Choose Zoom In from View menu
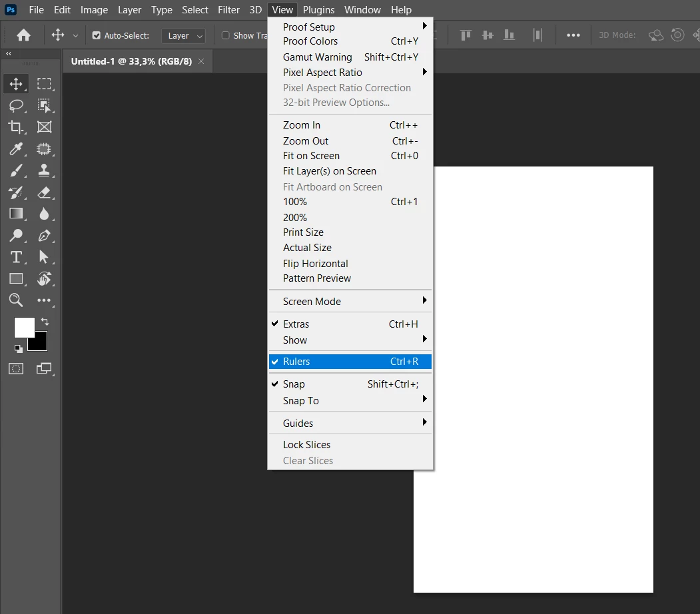Viewport: 700px width, 614px height. 350,125
